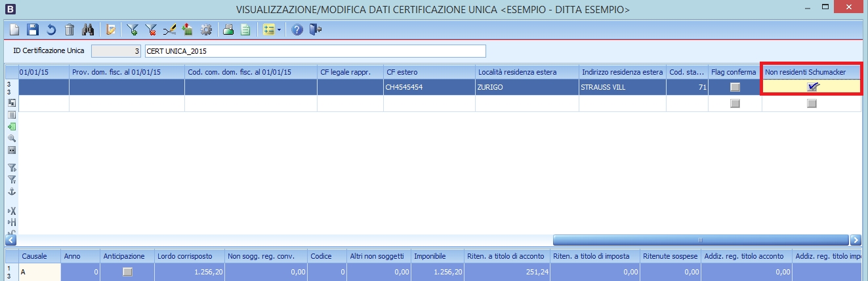Open help with blue question mark icon
Screen dimensions: 868x281
pos(297,29)
